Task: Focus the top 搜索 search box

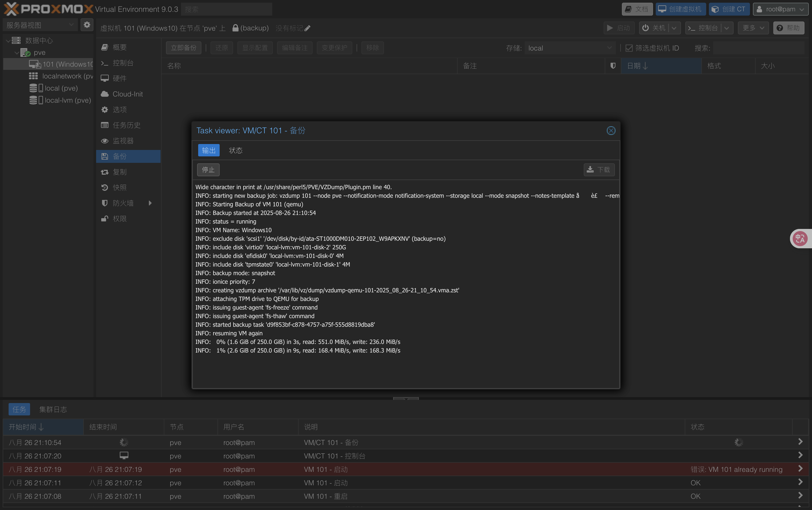Action: click(x=227, y=9)
